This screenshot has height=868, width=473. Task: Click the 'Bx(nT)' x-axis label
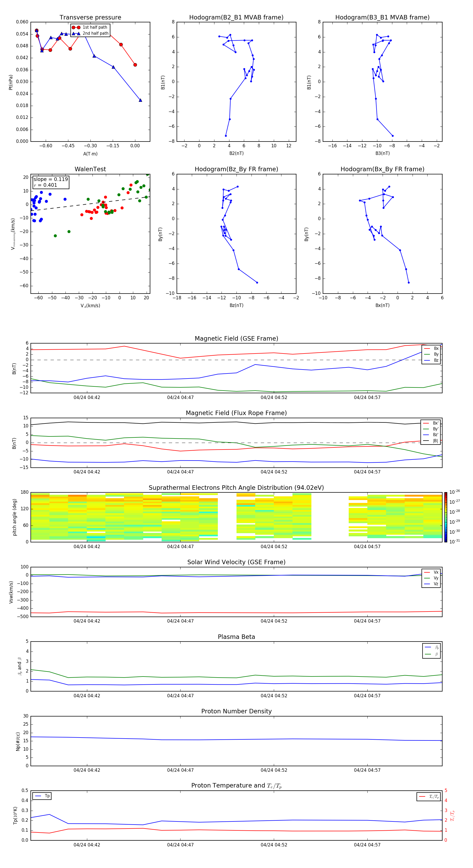[x=382, y=306]
